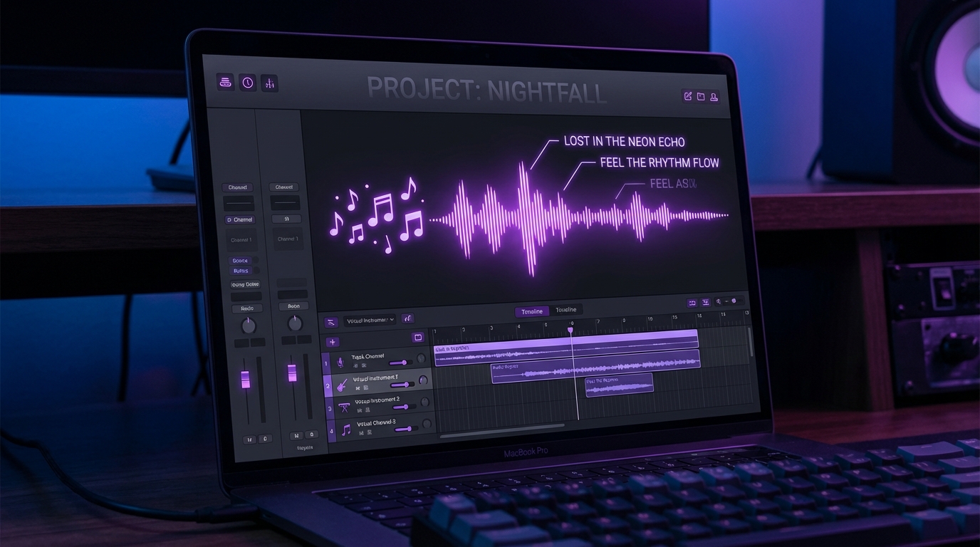Select the active highlighted Timeline tab
This screenshot has width=980, height=547.
click(531, 311)
